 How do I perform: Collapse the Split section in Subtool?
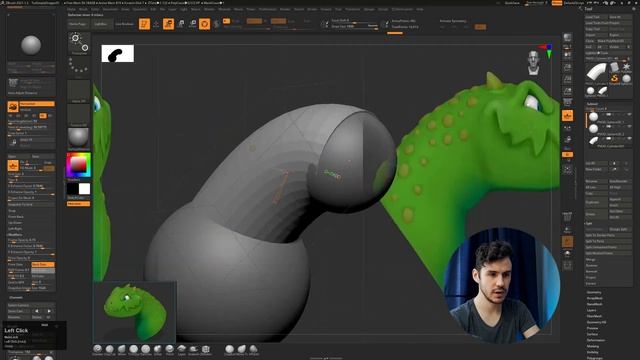click(x=589, y=223)
